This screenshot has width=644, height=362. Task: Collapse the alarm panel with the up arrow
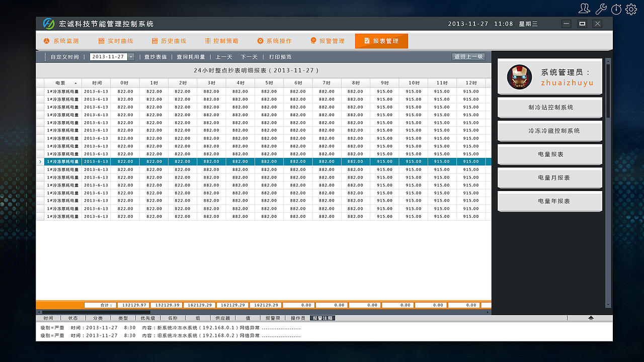click(591, 318)
